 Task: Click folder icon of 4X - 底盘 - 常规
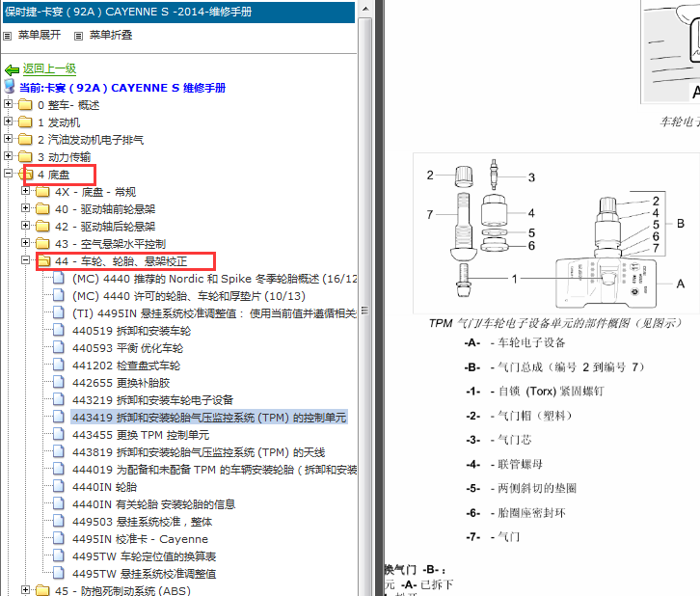(x=42, y=192)
